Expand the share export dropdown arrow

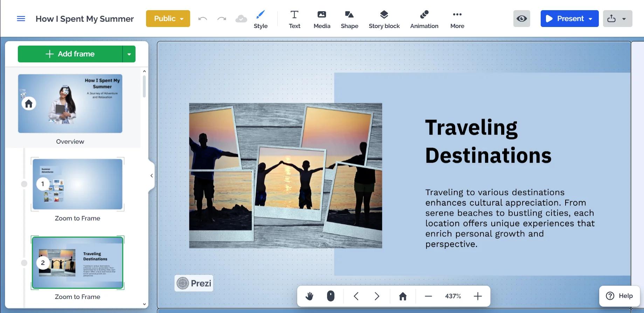pos(624,19)
